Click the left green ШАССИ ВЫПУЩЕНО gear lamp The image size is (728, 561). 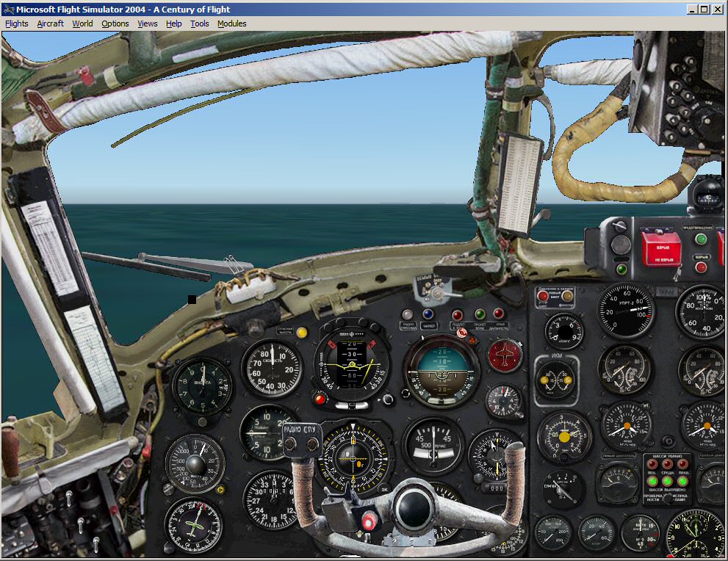[x=652, y=481]
